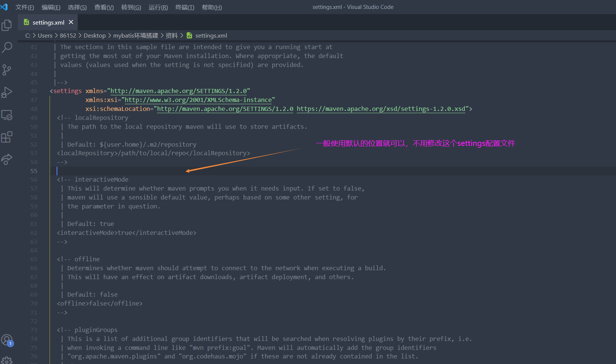Click the '<!-- offline' comment line
616x364 pixels.
pyautogui.click(x=78, y=259)
